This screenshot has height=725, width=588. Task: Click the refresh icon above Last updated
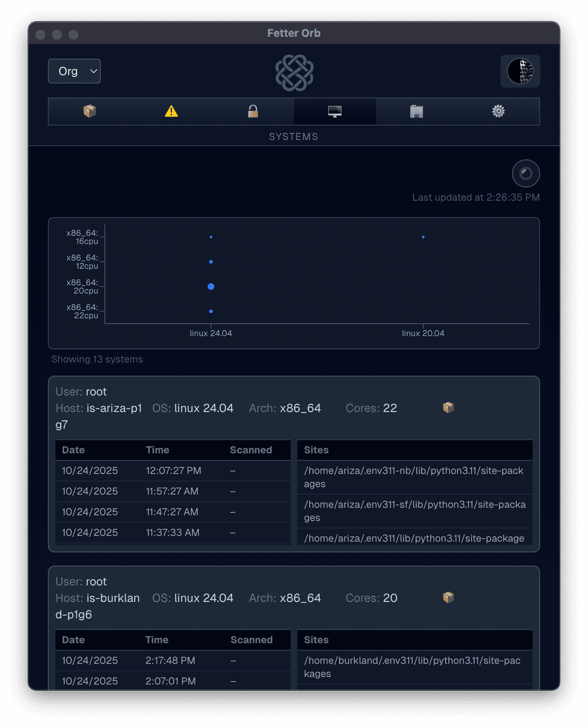pyautogui.click(x=526, y=173)
